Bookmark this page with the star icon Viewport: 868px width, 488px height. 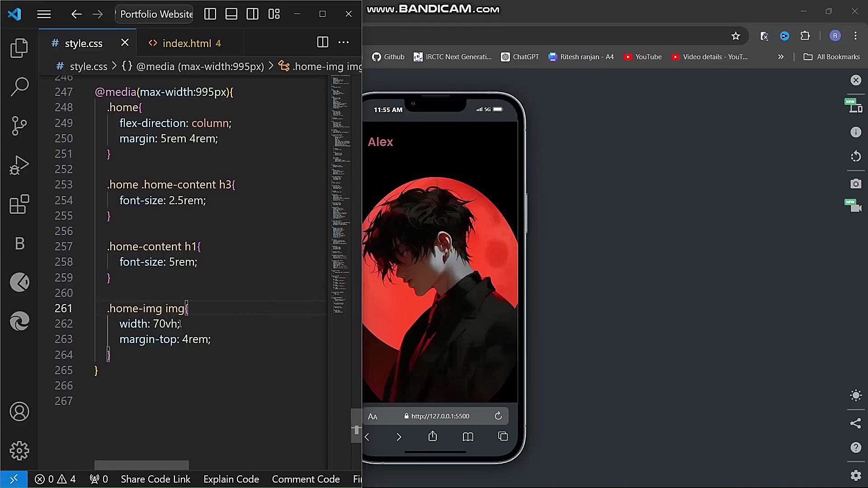[736, 36]
